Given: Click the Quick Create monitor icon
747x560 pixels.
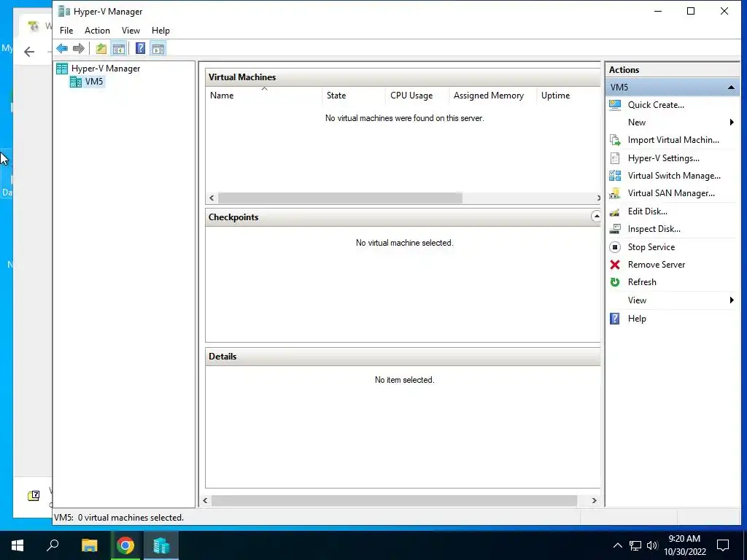Looking at the screenshot, I should tap(615, 105).
